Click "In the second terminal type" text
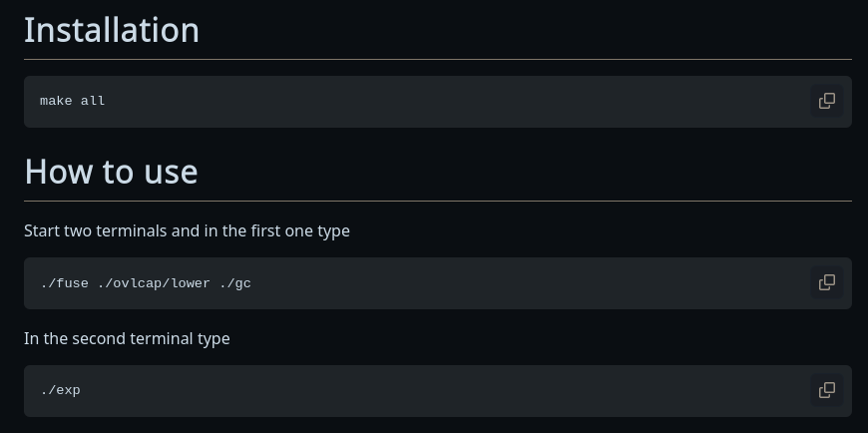 [127, 338]
